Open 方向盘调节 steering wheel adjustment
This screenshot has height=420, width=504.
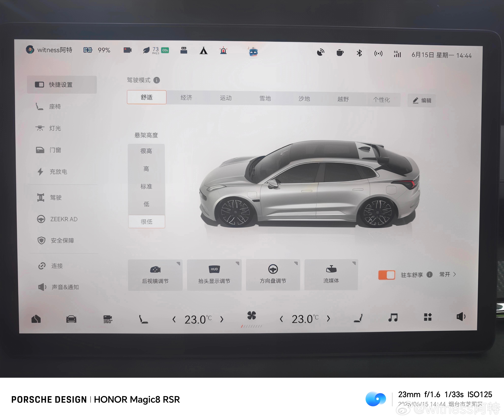point(273,275)
